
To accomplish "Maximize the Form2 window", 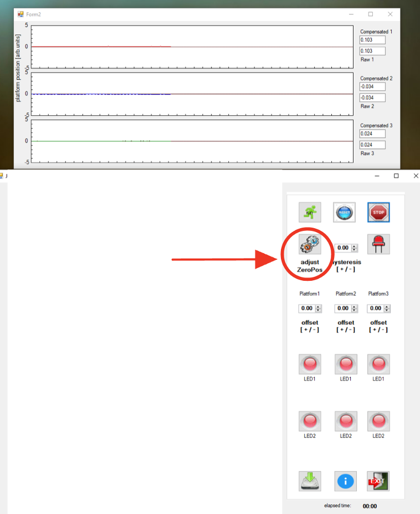I will tap(371, 14).
